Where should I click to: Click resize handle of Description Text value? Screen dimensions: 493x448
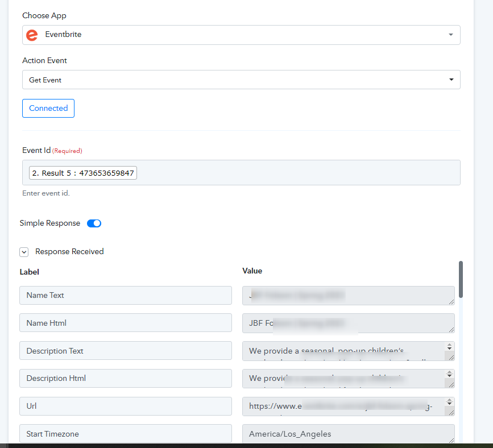coord(451,358)
